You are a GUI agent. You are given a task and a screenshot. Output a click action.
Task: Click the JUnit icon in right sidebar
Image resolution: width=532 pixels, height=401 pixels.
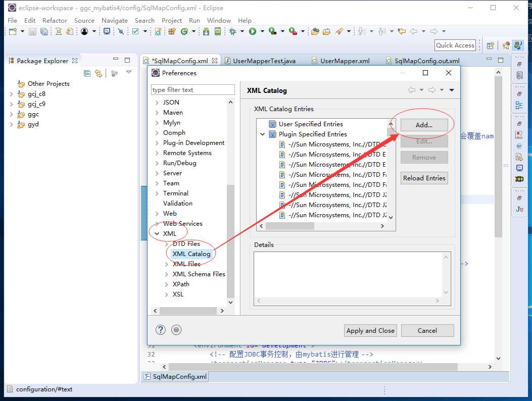pyautogui.click(x=519, y=209)
